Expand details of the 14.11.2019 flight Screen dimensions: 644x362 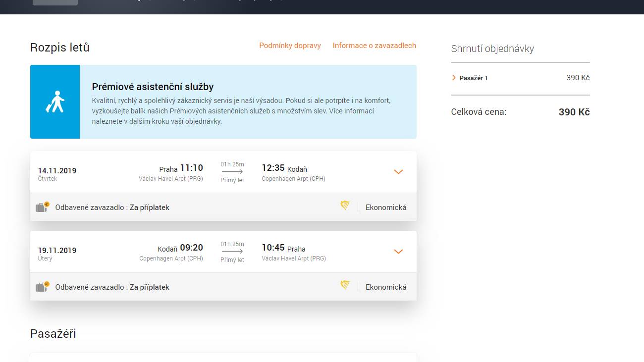[x=398, y=172]
